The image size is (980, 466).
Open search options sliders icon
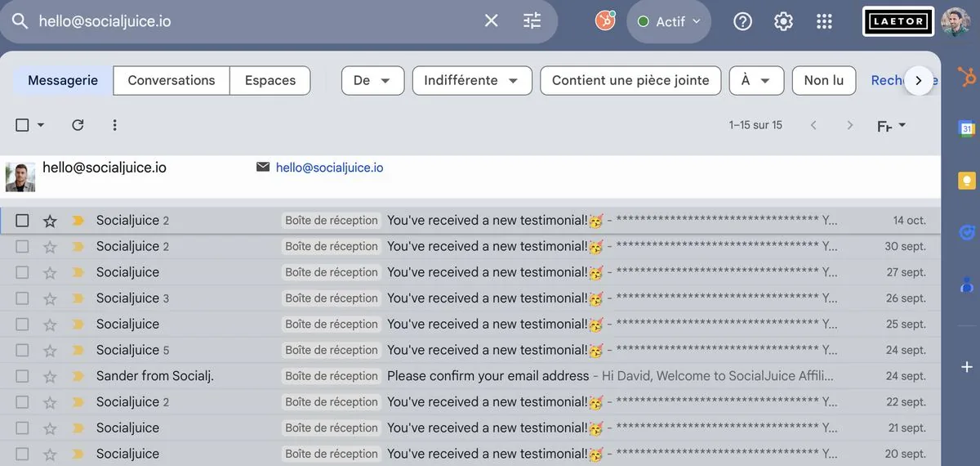(532, 21)
